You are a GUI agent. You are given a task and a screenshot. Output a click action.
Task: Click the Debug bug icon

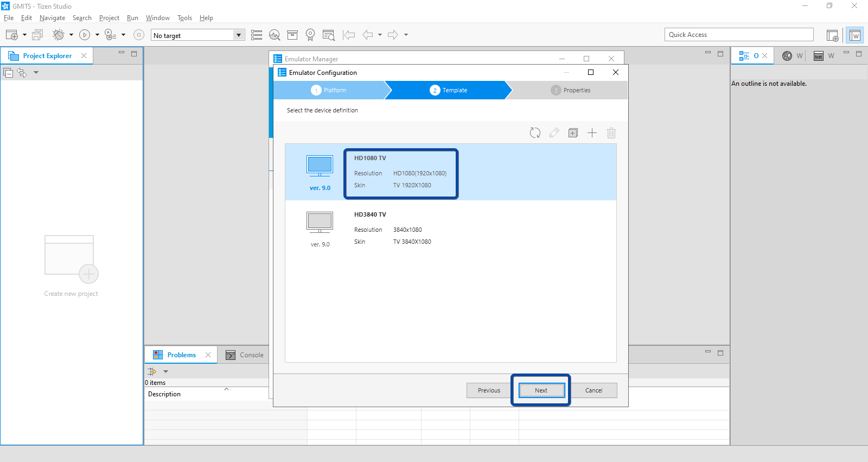coord(58,35)
